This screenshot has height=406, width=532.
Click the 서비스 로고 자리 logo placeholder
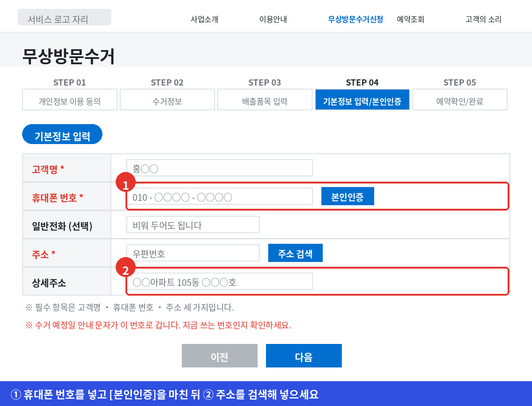click(x=64, y=17)
